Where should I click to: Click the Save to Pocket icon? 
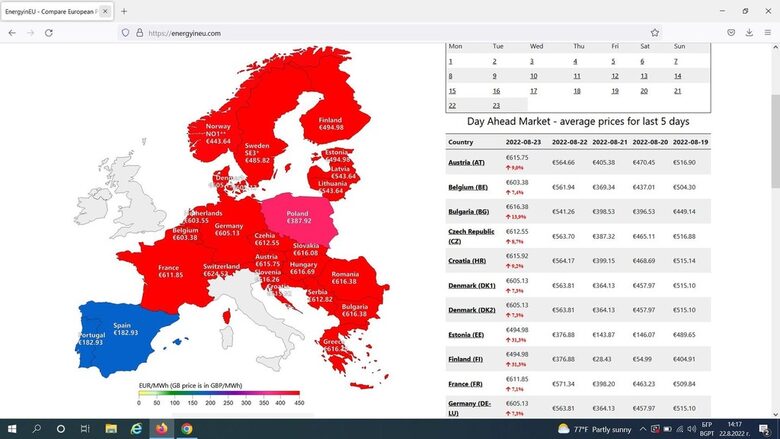pos(731,32)
